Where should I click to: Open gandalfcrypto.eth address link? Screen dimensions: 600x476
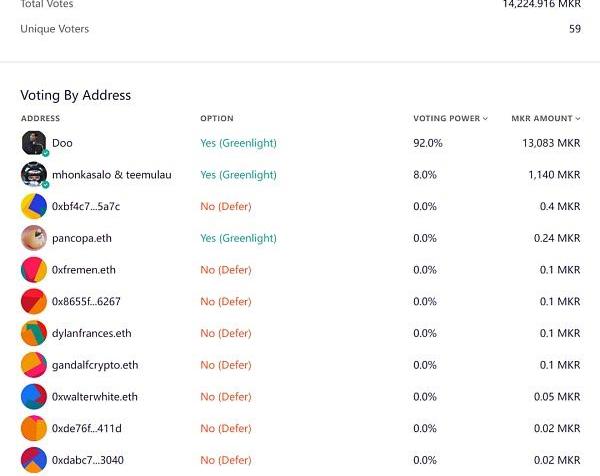point(94,365)
